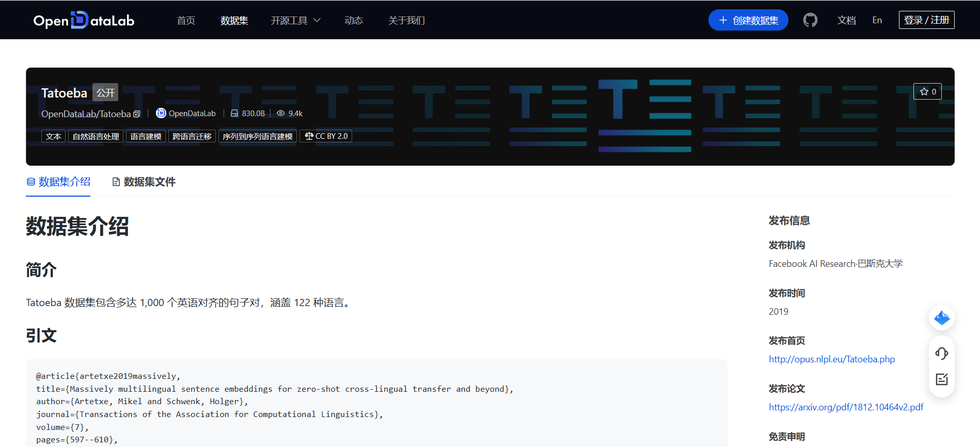Open 数据集 navigation item
This screenshot has width=980, height=447.
click(x=234, y=20)
